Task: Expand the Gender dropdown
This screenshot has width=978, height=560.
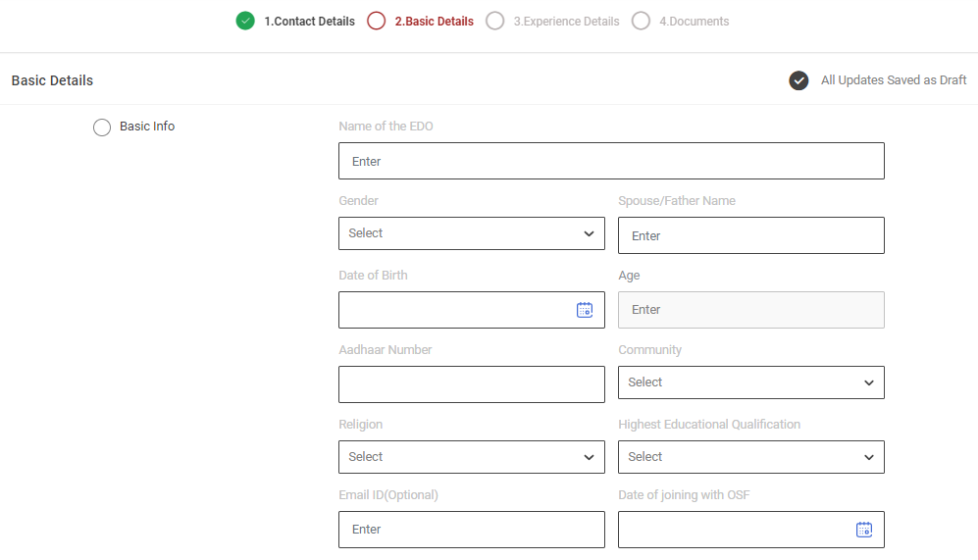Action: coord(471,233)
